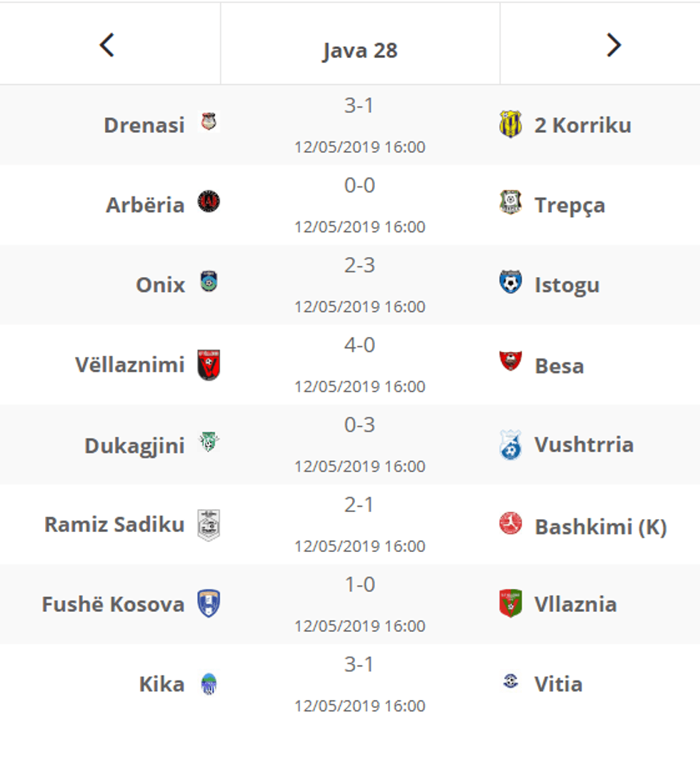This screenshot has width=700, height=782.
Task: Click the Drenasi club crest
Action: pyautogui.click(x=209, y=123)
